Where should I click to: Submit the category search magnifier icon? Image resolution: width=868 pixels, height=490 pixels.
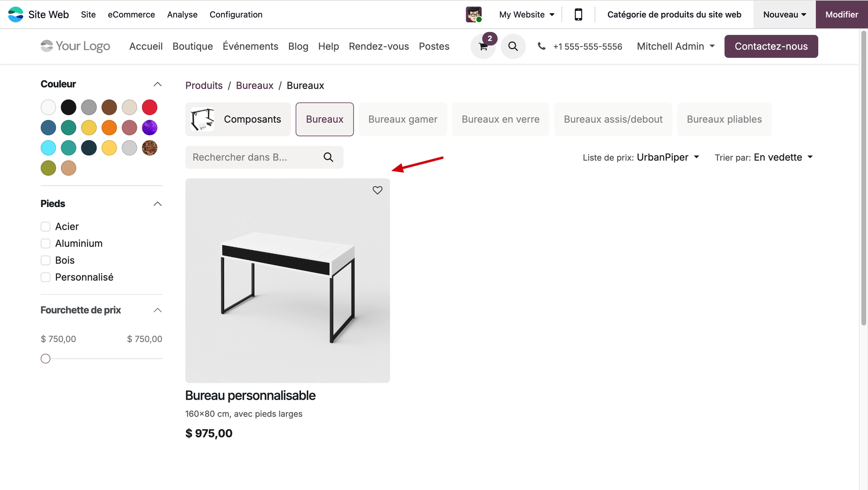point(329,157)
